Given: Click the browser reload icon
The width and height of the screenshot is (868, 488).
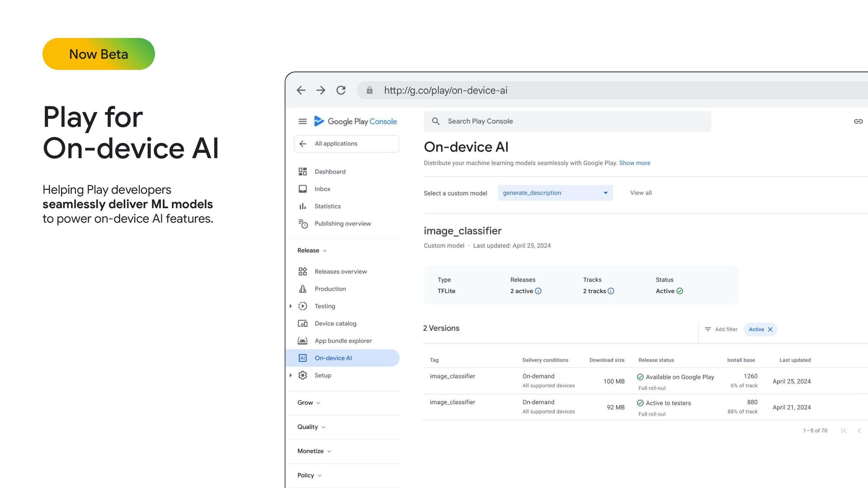Looking at the screenshot, I should 341,90.
